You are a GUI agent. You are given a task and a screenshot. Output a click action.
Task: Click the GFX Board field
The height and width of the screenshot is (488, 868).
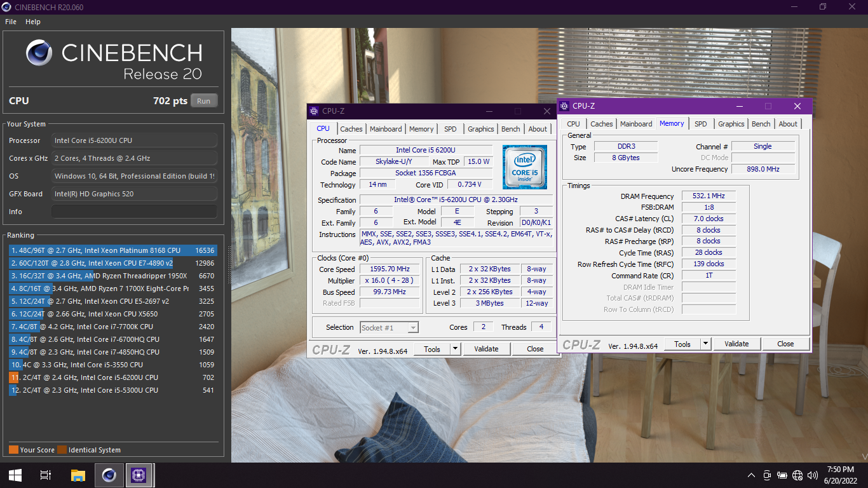coord(134,194)
